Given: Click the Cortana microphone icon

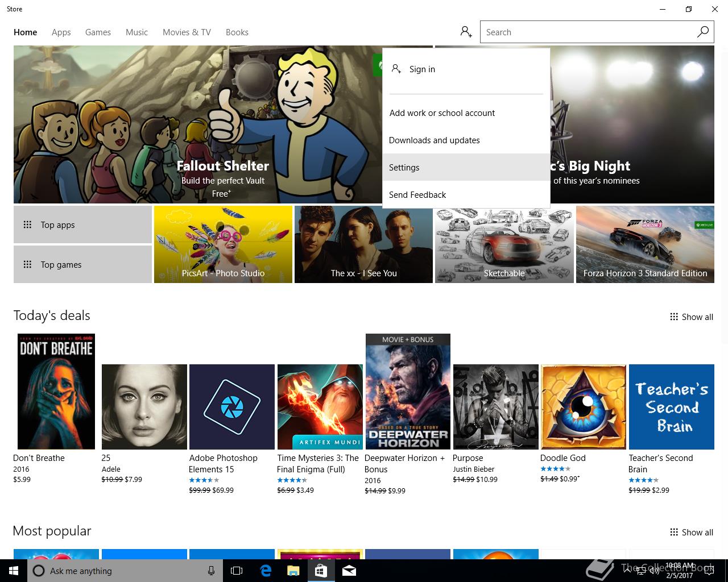Looking at the screenshot, I should coord(211,571).
